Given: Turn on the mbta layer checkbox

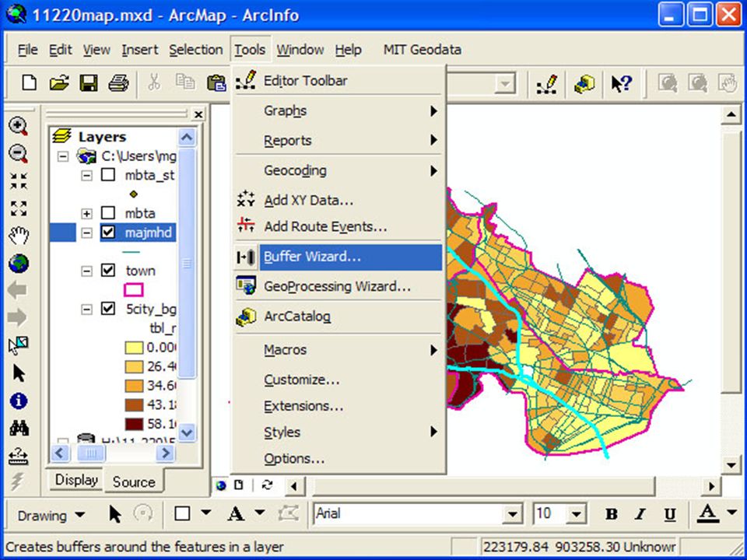Looking at the screenshot, I should (x=108, y=213).
